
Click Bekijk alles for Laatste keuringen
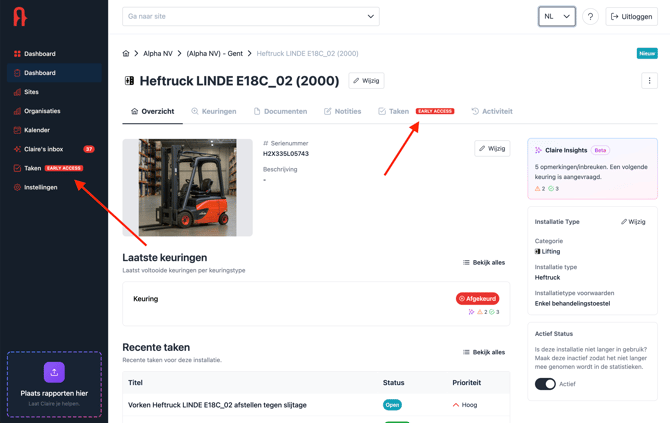484,263
